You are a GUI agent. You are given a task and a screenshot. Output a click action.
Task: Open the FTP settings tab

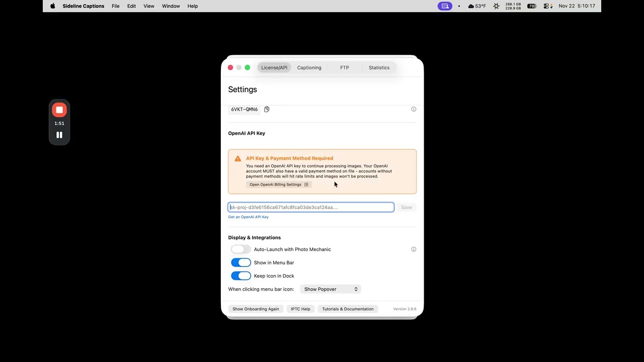click(x=344, y=67)
